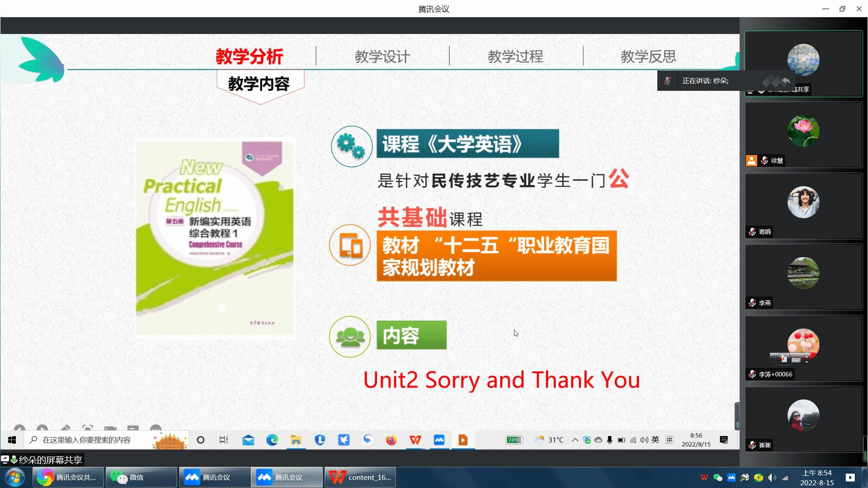The image size is (868, 488).
Task: Open File Explorer in the shared taskbar
Action: pos(296,440)
